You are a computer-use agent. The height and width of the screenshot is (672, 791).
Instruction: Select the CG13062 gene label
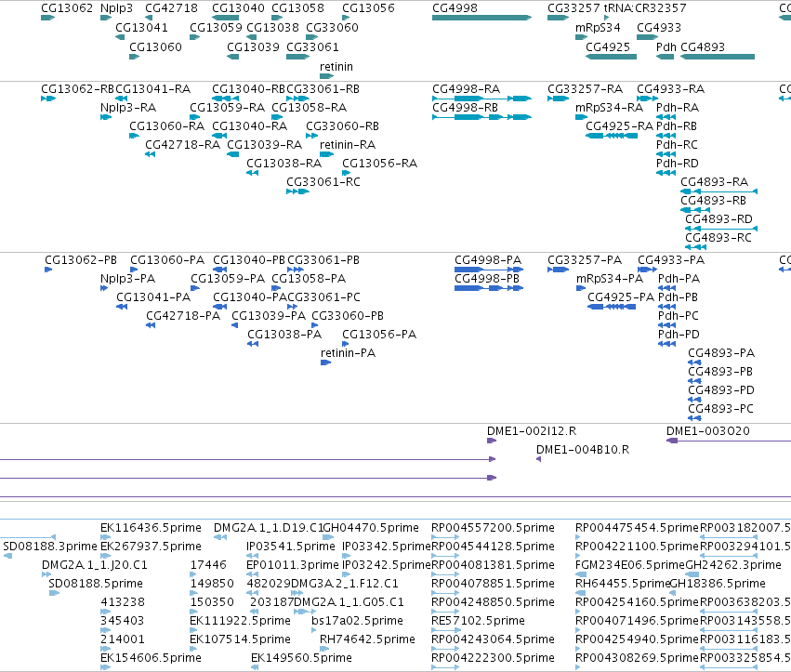pyautogui.click(x=67, y=8)
